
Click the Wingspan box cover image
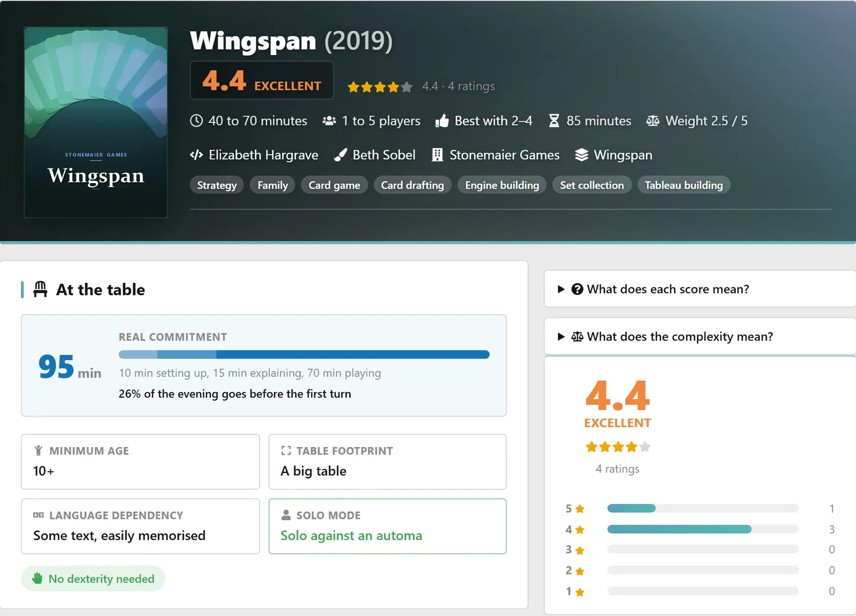click(96, 122)
